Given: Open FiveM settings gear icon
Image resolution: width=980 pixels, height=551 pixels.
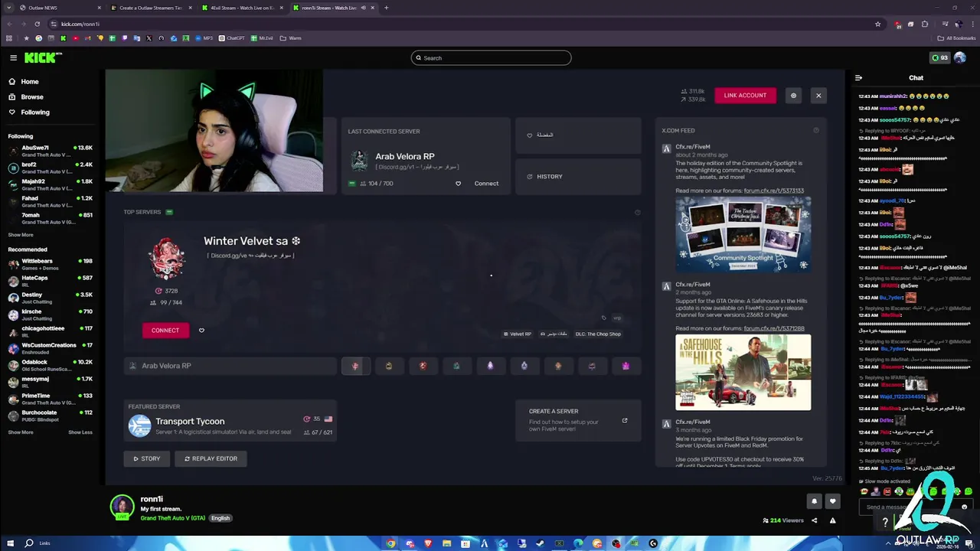Looking at the screenshot, I should point(793,96).
